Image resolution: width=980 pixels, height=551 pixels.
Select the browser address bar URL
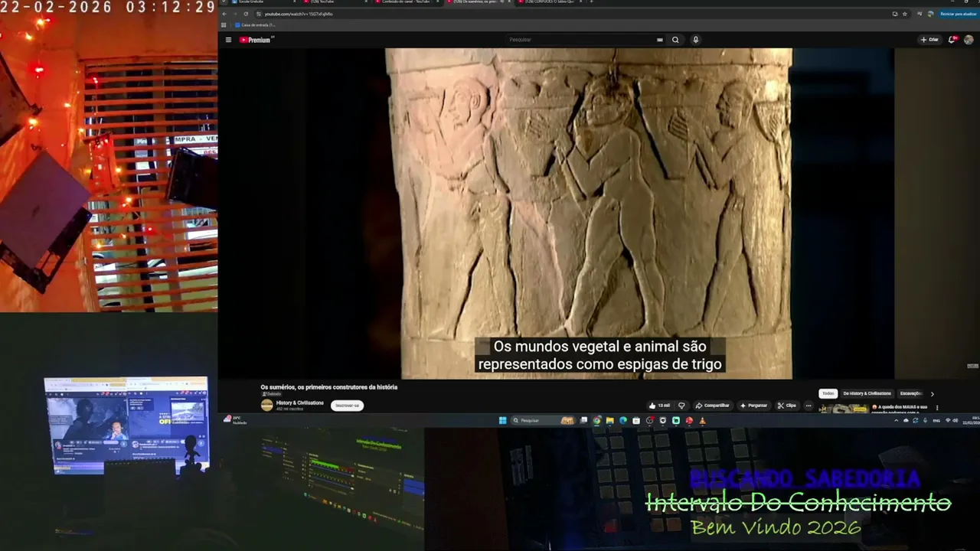point(299,14)
